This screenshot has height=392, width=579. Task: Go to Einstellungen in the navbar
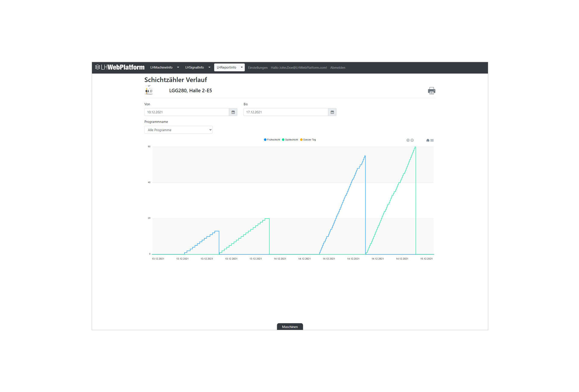coord(258,68)
